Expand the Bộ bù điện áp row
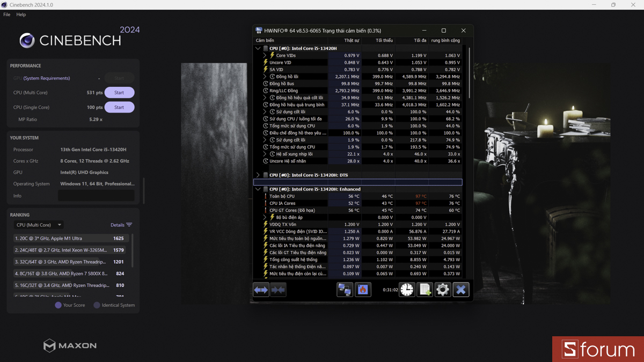 [265, 217]
